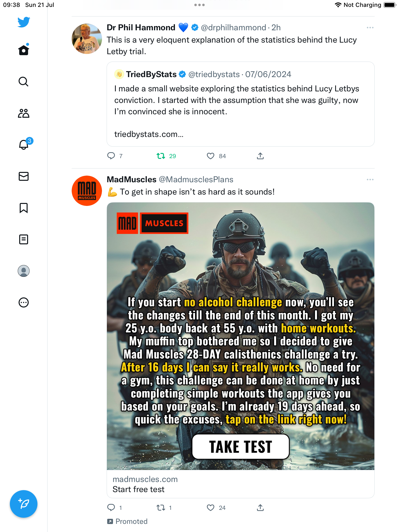Screen dimensions: 399x532
Task: Open more options for MadMuscles ad
Action: [370, 180]
